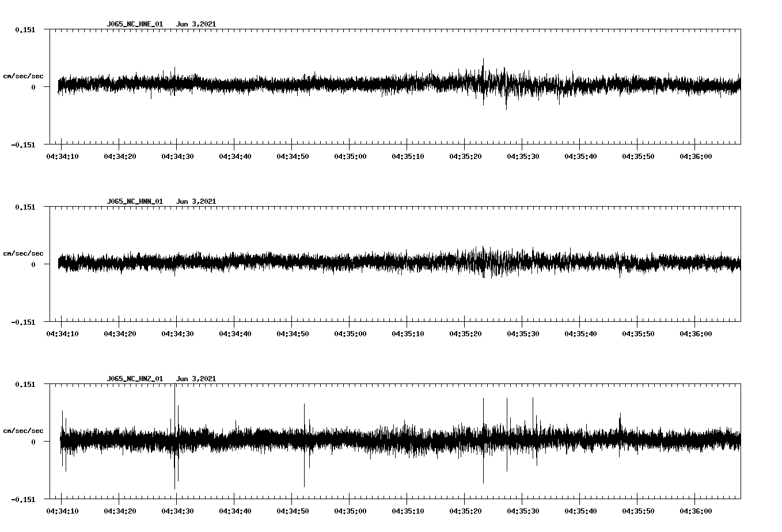Click 04:35:00 time label under HNE plot
Viewport: 782px width, 532px height.
(350, 157)
